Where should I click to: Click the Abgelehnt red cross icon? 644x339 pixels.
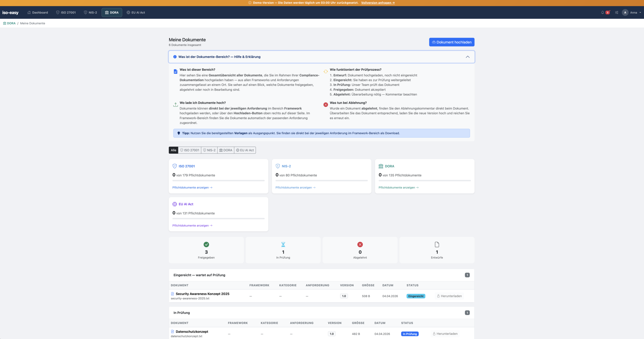360,244
